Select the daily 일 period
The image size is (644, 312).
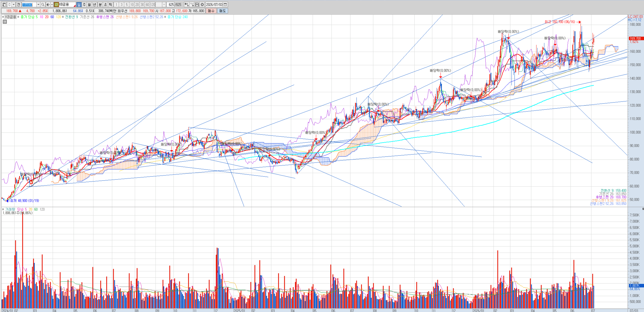pos(79,5)
